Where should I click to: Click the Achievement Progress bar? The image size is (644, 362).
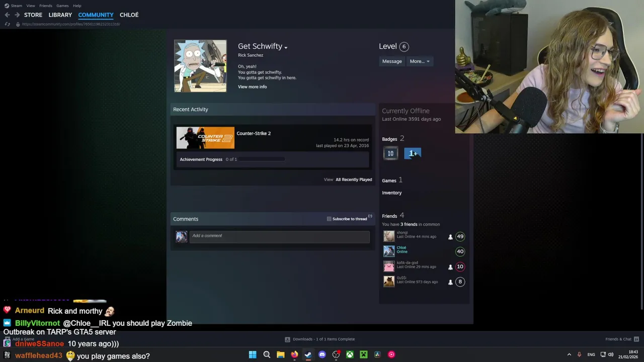tap(262, 159)
